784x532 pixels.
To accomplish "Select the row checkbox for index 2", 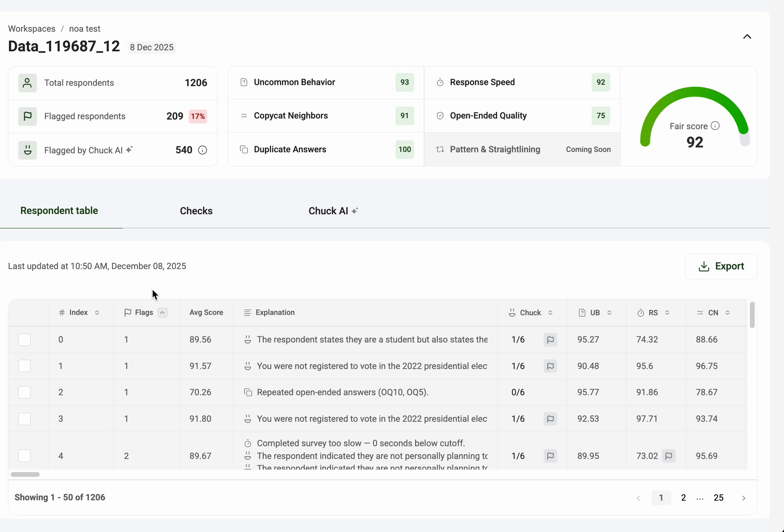I will (x=24, y=392).
